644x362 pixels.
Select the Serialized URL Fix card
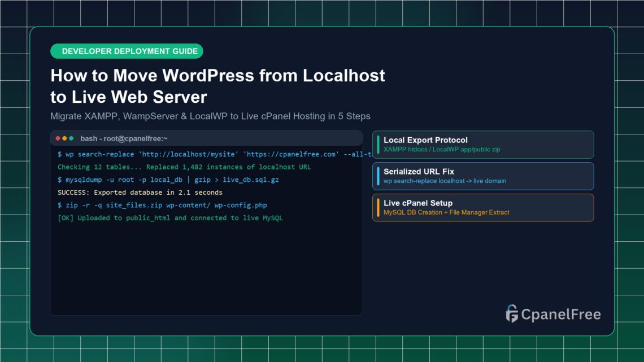(x=483, y=176)
